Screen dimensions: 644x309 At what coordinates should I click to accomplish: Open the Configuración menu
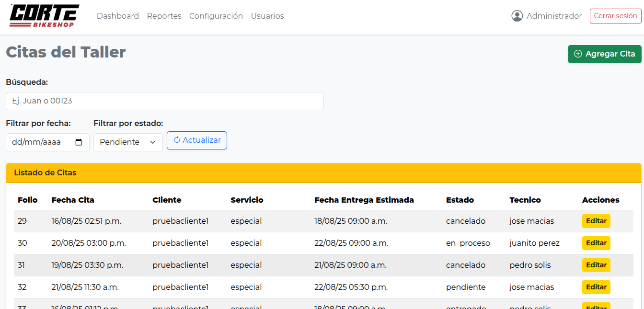tap(216, 16)
